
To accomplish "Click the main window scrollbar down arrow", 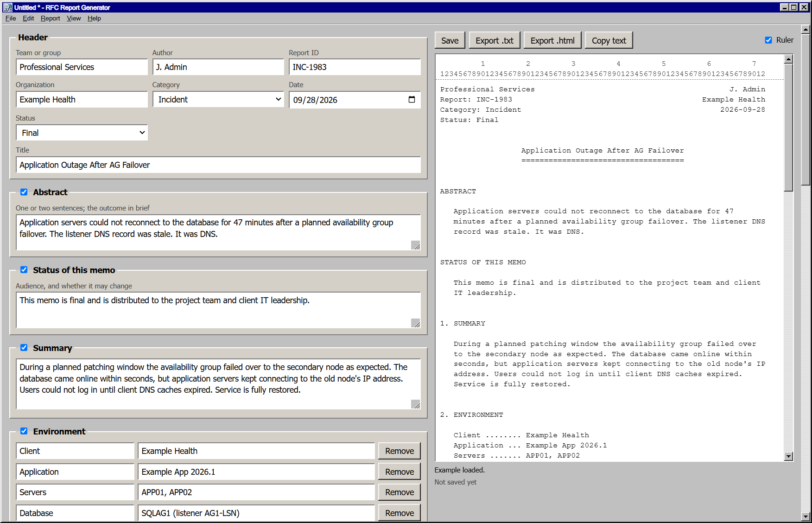I will [x=806, y=516].
